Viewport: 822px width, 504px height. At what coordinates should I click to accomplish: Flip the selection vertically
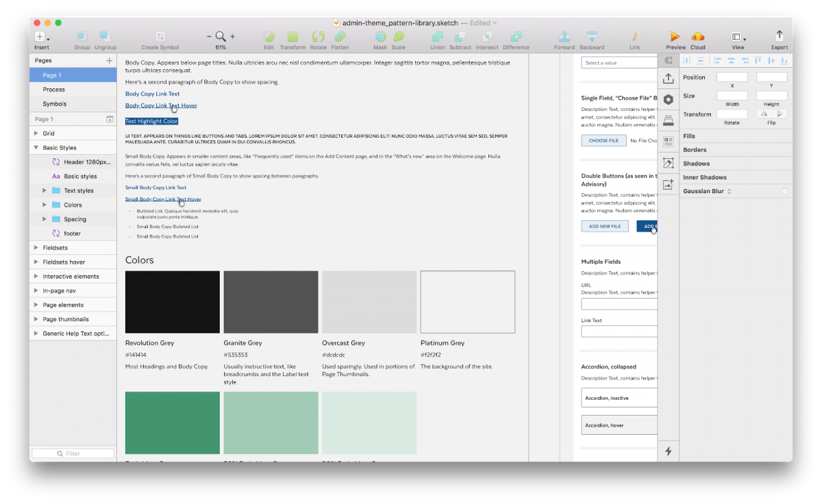coord(780,114)
